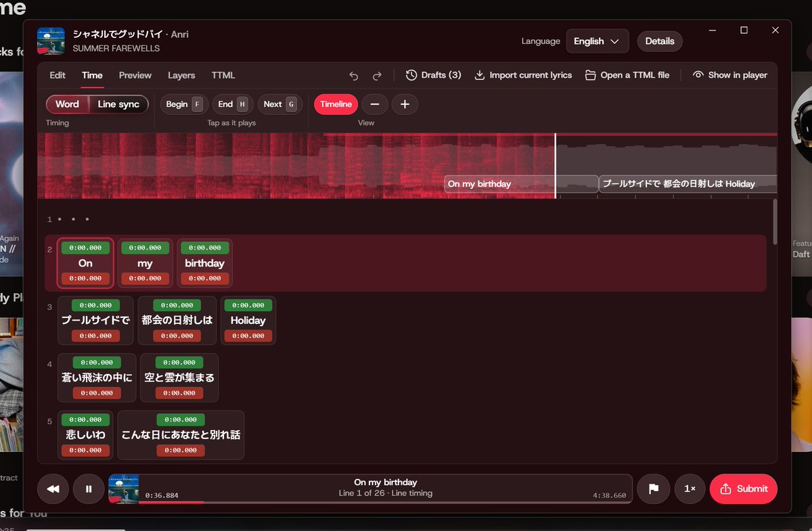Select the word card 'my'
The height and width of the screenshot is (531, 812).
point(145,263)
